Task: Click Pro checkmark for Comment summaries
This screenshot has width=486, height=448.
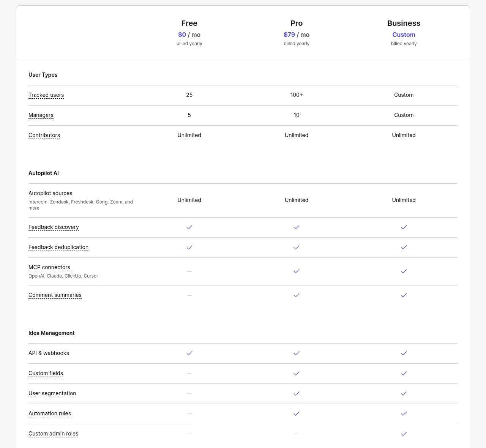Action: (297, 295)
